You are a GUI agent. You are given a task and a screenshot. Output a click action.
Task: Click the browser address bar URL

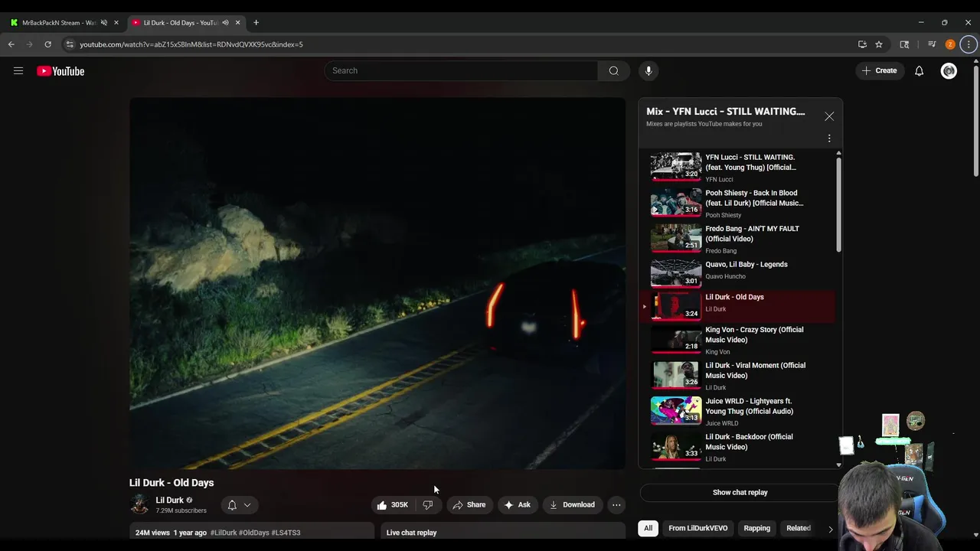191,44
